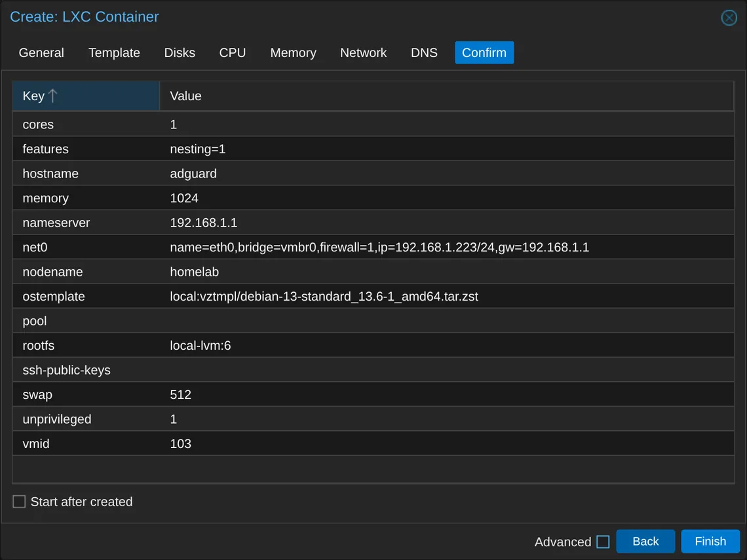Image resolution: width=747 pixels, height=560 pixels.
Task: Click the adguard hostname value
Action: (x=193, y=174)
